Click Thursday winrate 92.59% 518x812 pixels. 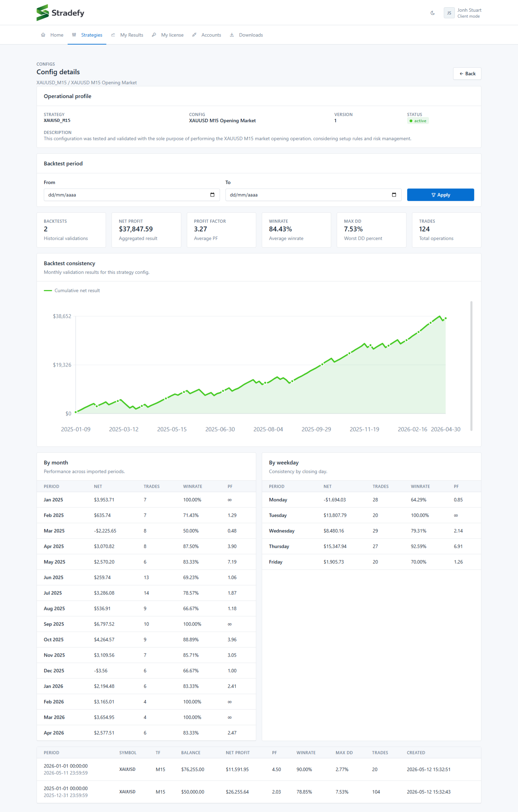point(419,547)
